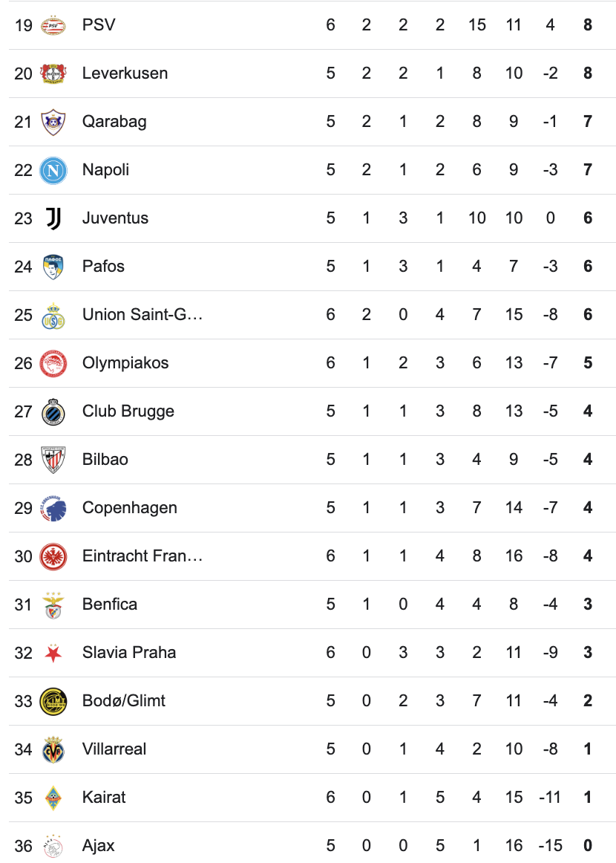Click the Leverkusen club logo
Image resolution: width=616 pixels, height=863 pixels.
pyautogui.click(x=53, y=74)
